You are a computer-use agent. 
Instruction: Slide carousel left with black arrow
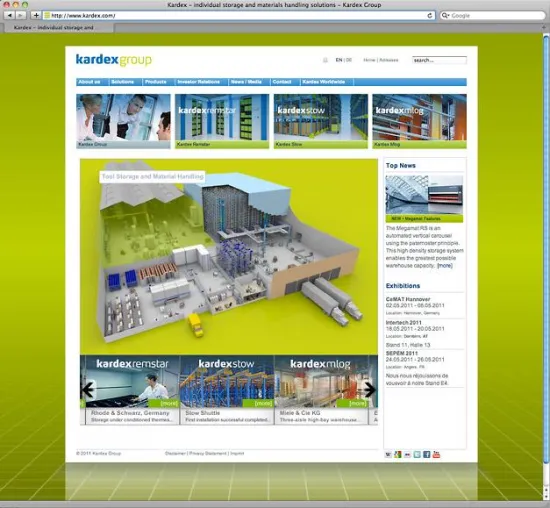tap(88, 389)
